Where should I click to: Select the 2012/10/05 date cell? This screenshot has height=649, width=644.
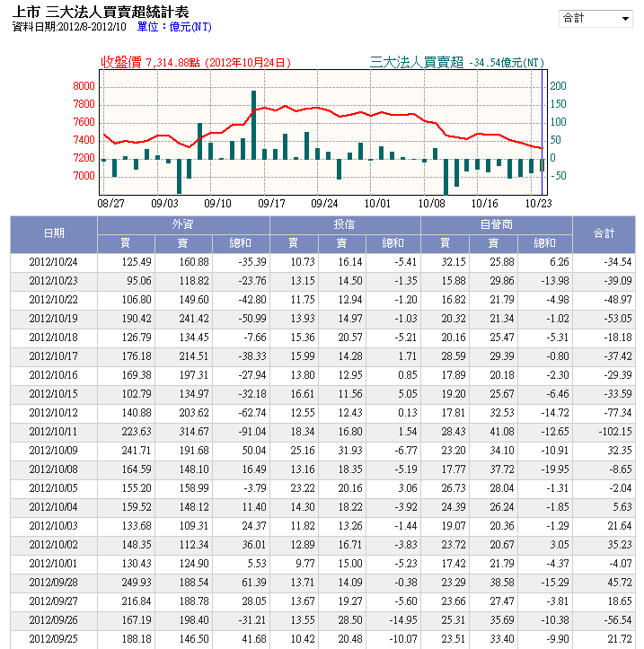point(54,488)
